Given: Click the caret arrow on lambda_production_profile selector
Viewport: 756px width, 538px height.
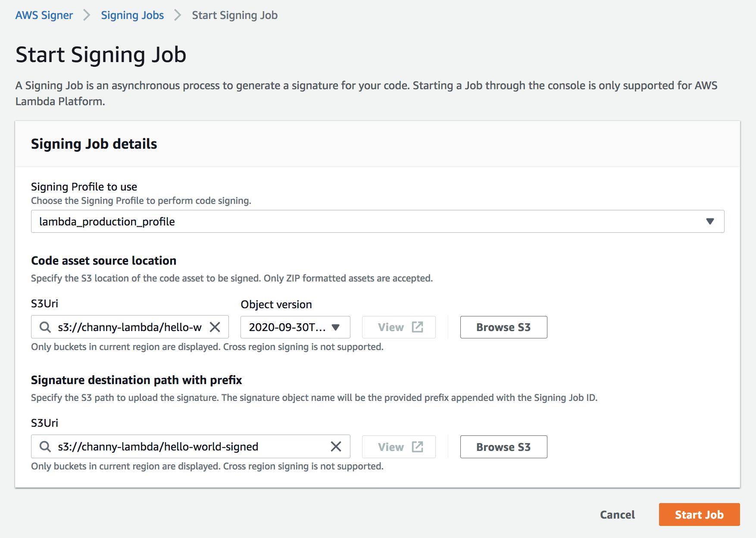Looking at the screenshot, I should pyautogui.click(x=710, y=222).
